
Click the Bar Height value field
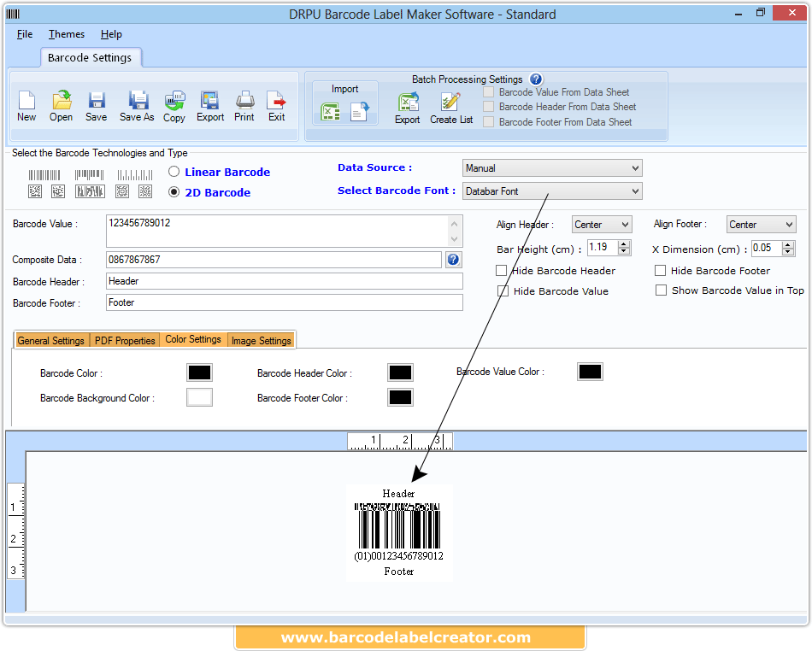point(603,248)
